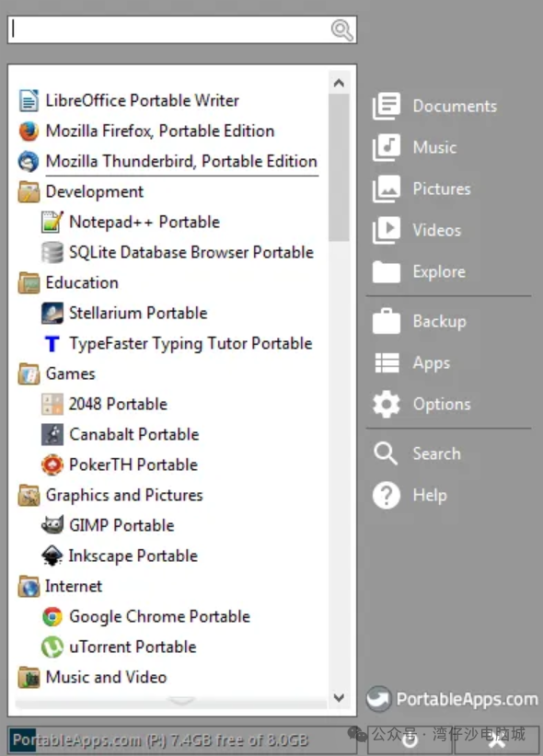
Task: Click the expand arrow below the app list
Action: pyautogui.click(x=181, y=700)
